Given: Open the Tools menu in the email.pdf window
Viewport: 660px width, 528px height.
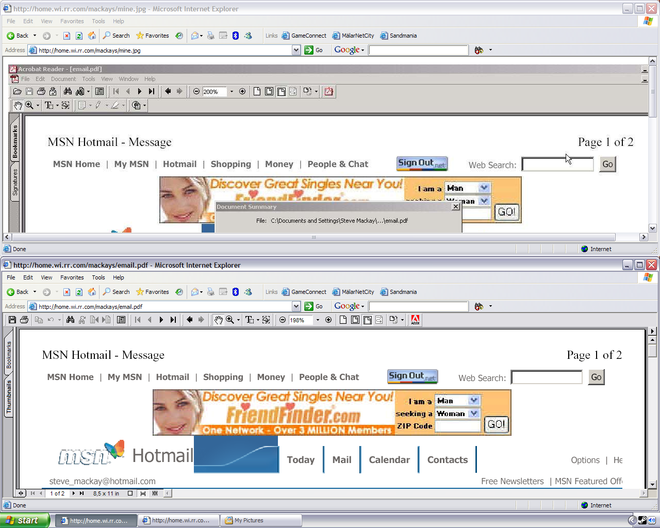Looking at the screenshot, I should tap(98, 277).
